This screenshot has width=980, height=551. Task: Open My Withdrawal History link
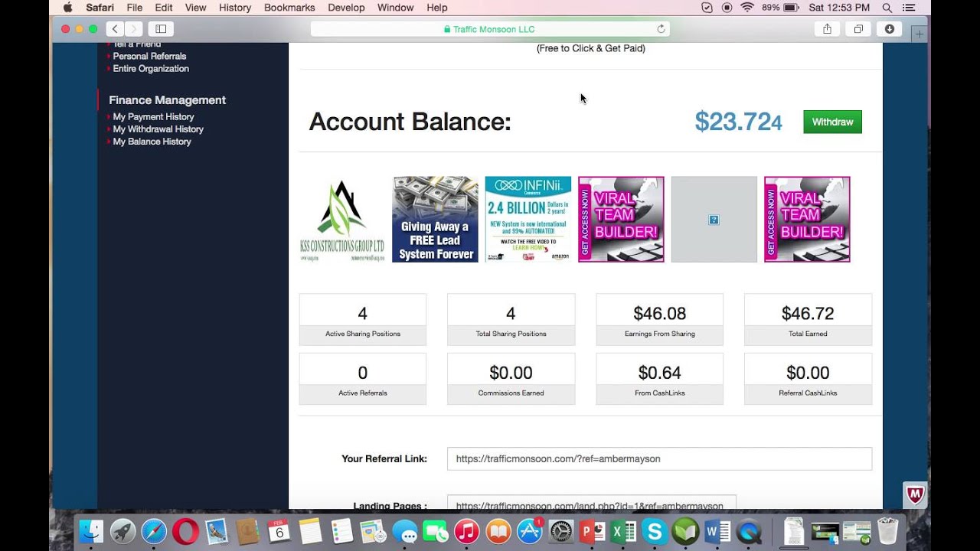click(158, 129)
